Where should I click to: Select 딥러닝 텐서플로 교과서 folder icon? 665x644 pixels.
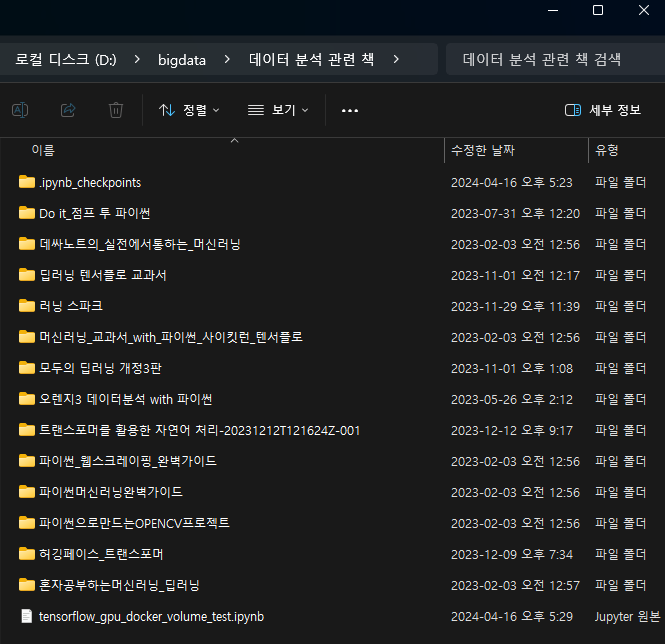(x=27, y=275)
